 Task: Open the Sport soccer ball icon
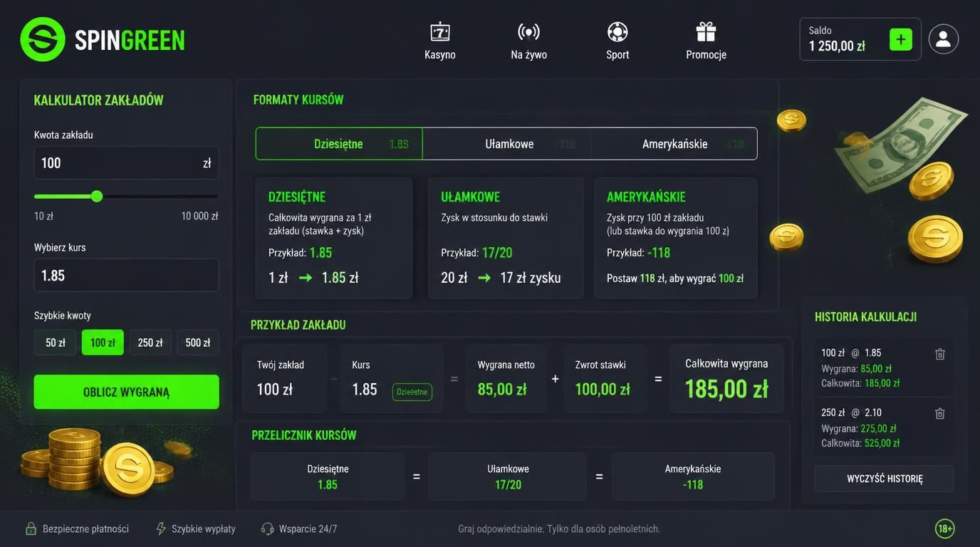[617, 31]
